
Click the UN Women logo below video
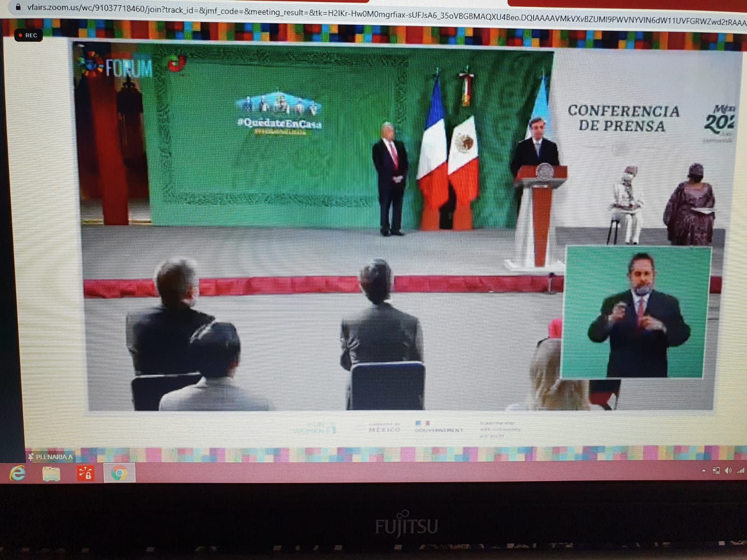(315, 428)
